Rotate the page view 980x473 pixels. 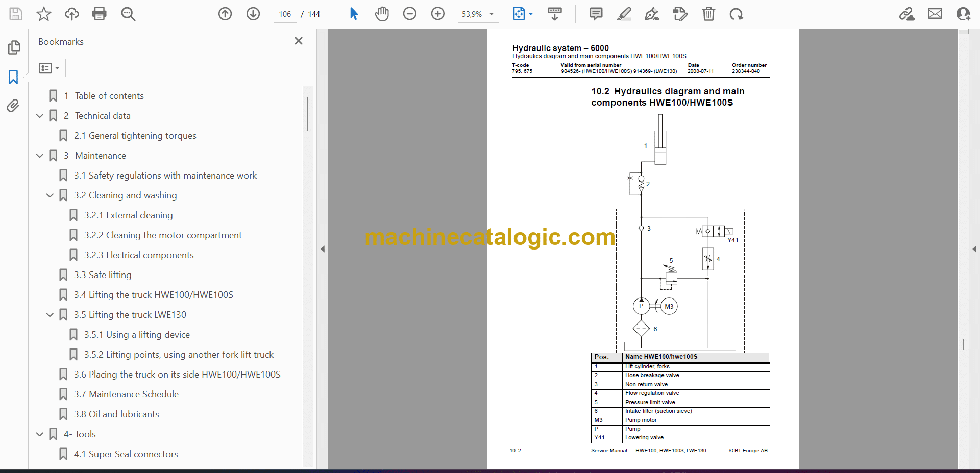[737, 14]
